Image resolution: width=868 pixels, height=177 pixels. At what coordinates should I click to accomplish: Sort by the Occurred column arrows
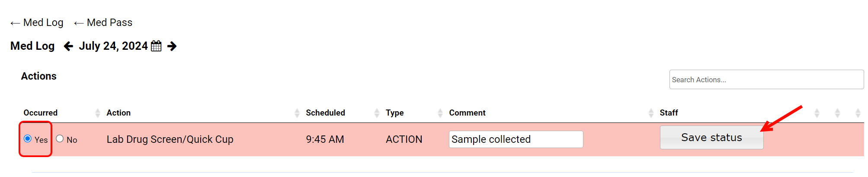pyautogui.click(x=97, y=113)
